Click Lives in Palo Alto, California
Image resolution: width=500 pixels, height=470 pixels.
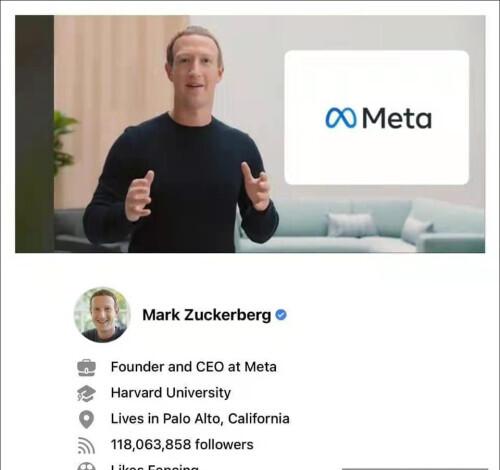tap(200, 419)
